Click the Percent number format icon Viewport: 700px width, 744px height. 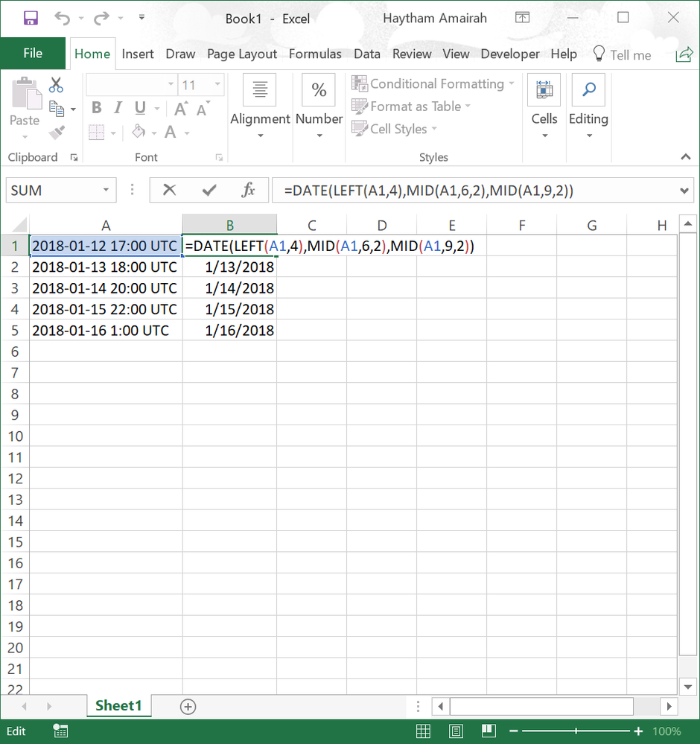[319, 89]
